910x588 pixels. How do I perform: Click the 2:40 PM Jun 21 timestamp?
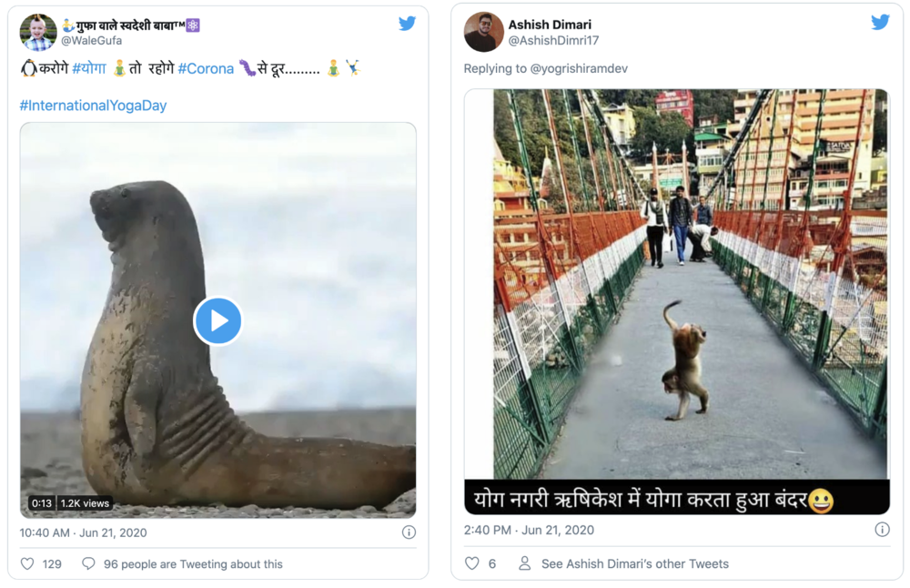[x=529, y=530]
